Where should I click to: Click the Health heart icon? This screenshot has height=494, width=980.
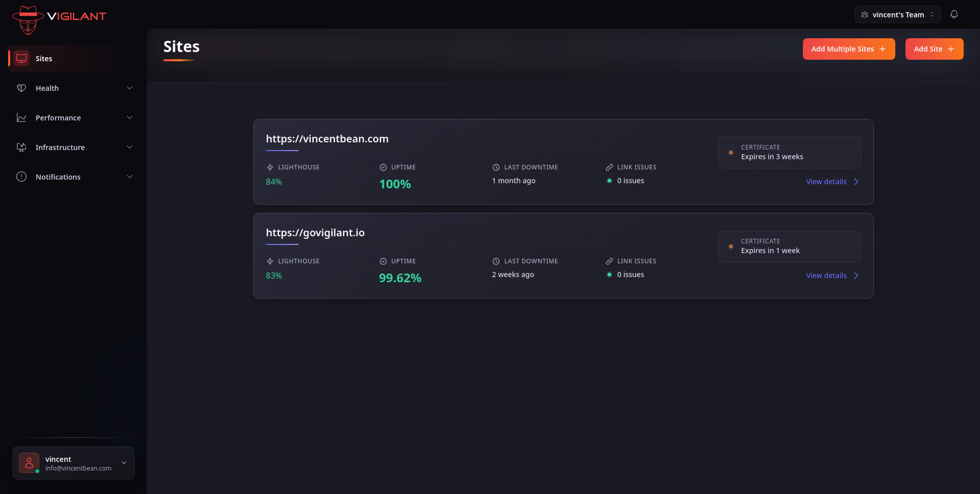coord(21,88)
